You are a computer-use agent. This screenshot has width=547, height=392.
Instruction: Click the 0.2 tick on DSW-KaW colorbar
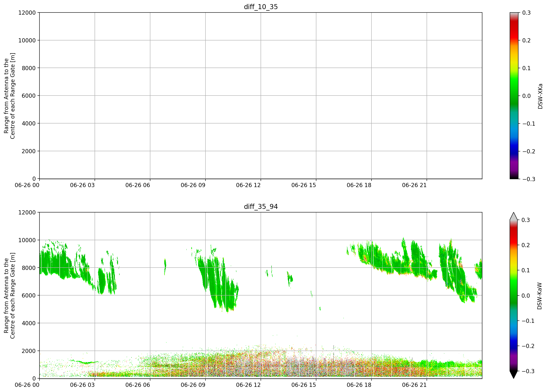point(526,245)
